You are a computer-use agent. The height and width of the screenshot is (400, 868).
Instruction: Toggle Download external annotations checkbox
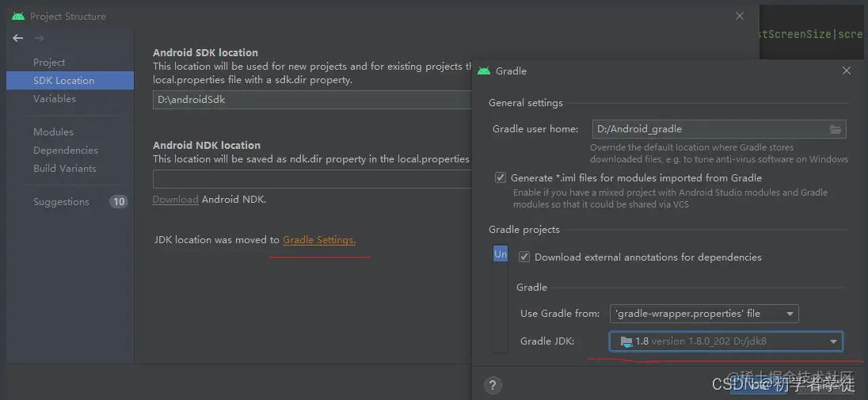click(x=524, y=257)
